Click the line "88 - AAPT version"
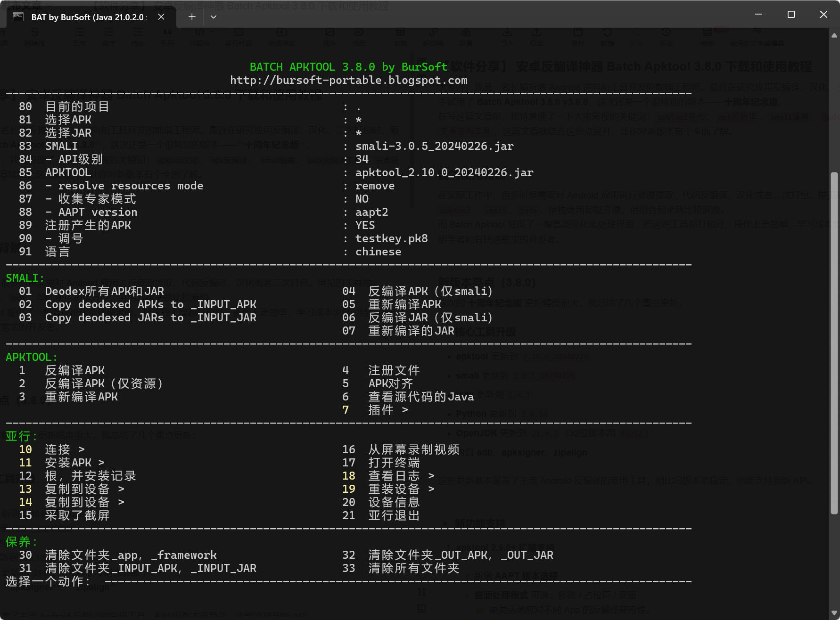Viewport: 840px width, 620px height. 78,212
